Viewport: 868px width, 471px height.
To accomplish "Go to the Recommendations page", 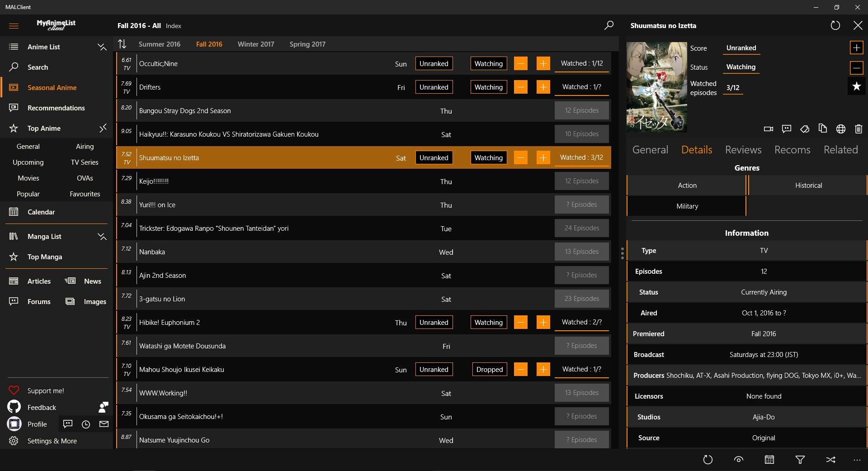I will point(57,108).
